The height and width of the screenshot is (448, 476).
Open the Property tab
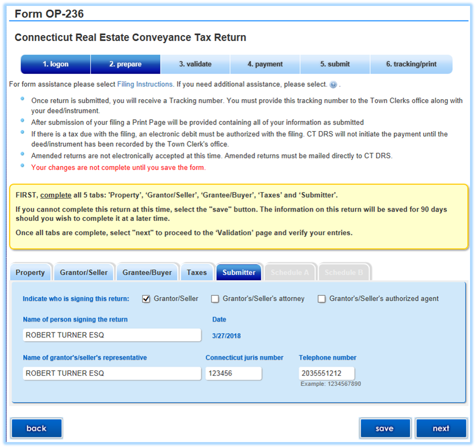pyautogui.click(x=30, y=273)
